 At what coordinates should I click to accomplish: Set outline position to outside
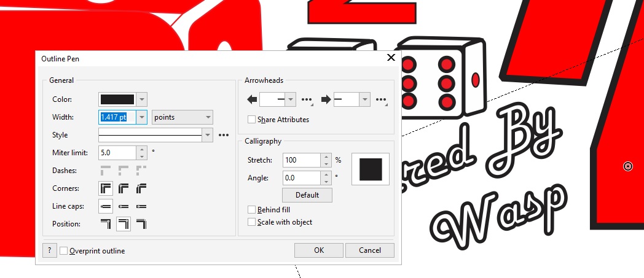(x=106, y=224)
